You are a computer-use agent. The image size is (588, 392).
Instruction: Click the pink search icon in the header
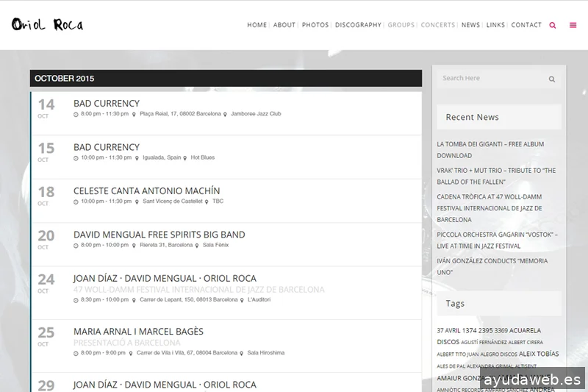553,25
